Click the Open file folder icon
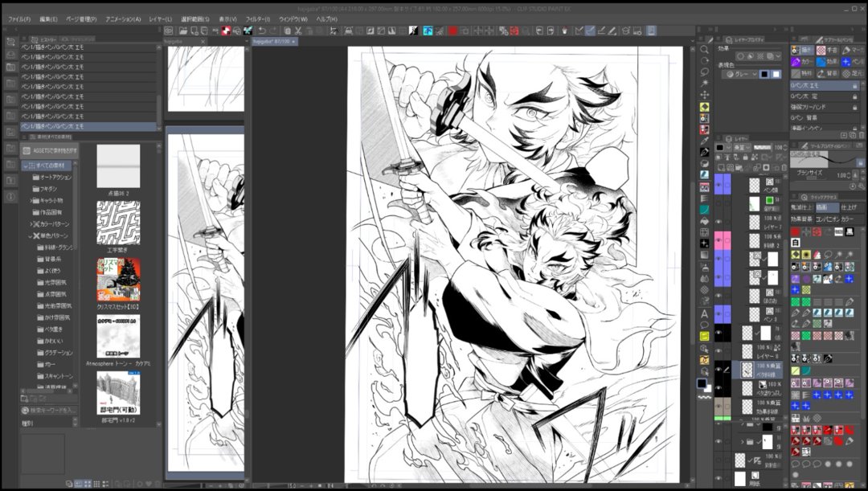Image resolution: width=868 pixels, height=491 pixels. [x=182, y=31]
